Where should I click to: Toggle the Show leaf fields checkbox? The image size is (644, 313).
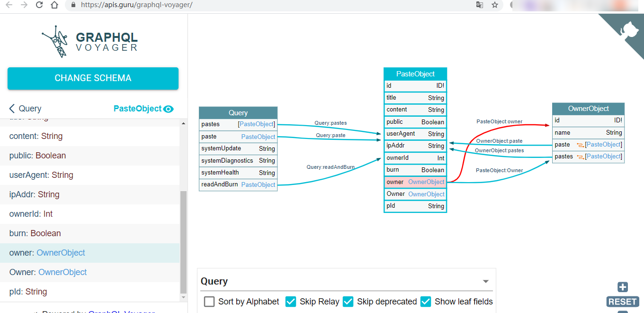coord(426,302)
